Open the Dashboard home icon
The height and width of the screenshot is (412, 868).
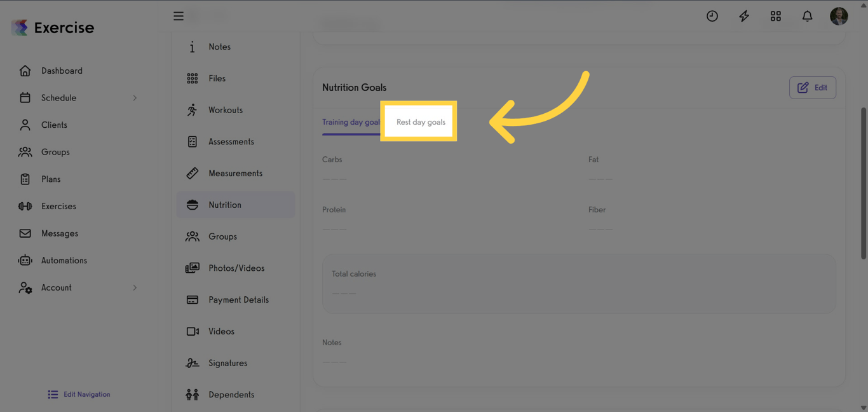[25, 71]
